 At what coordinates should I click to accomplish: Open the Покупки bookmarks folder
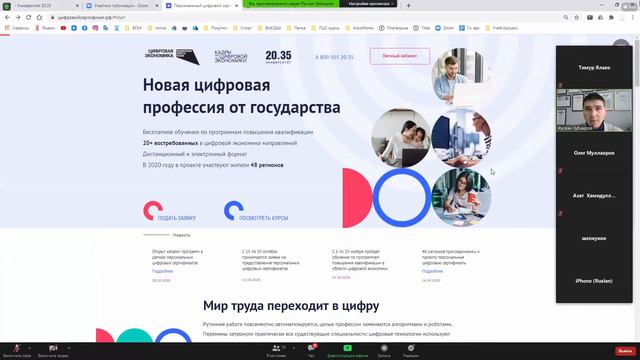pos(216,28)
